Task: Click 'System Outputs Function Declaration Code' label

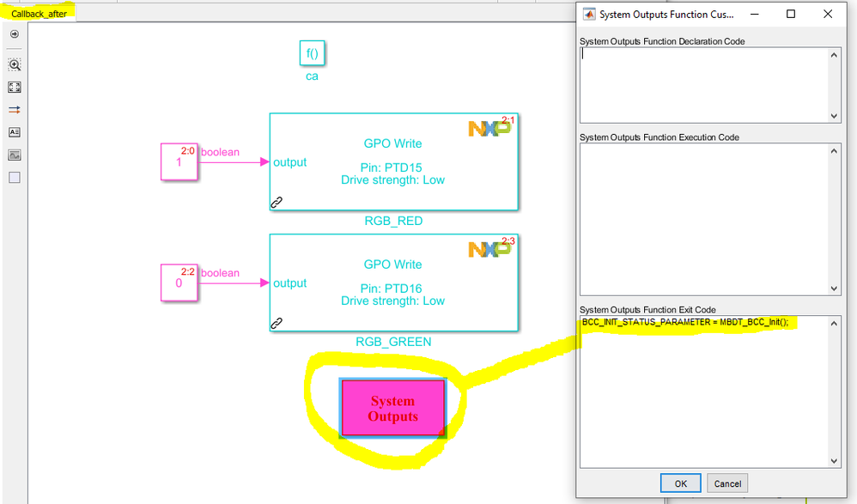Action: click(x=662, y=41)
